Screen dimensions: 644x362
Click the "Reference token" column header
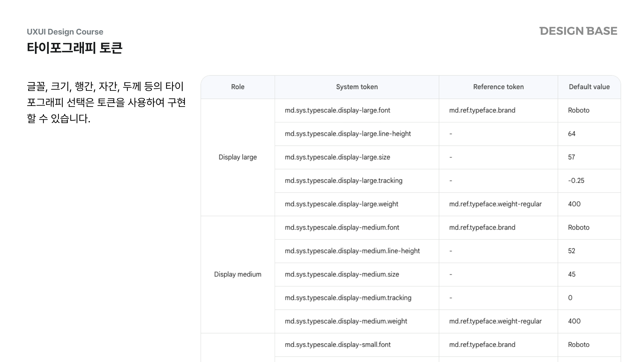tap(498, 87)
